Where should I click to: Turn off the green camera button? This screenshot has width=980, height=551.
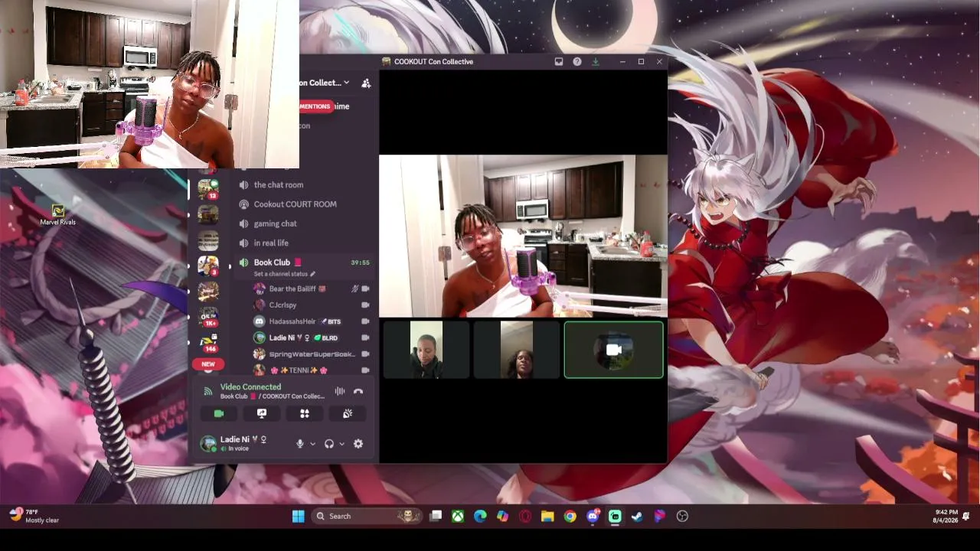coord(219,413)
